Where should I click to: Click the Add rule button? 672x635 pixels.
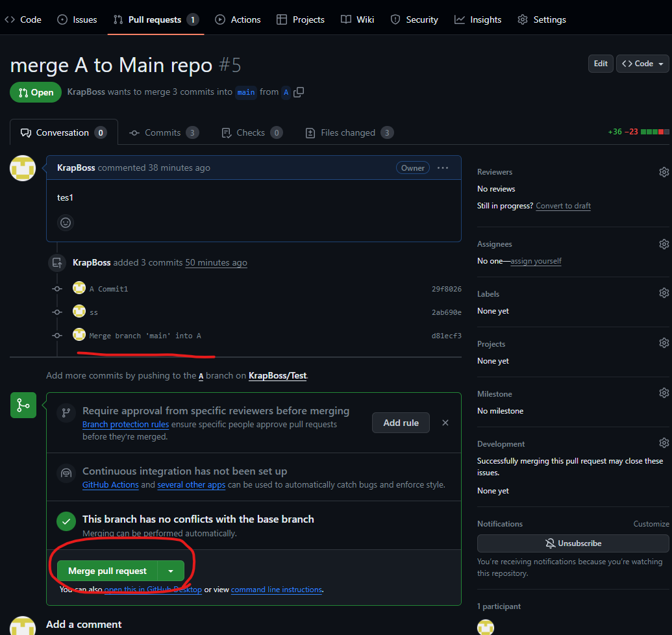pyautogui.click(x=401, y=423)
